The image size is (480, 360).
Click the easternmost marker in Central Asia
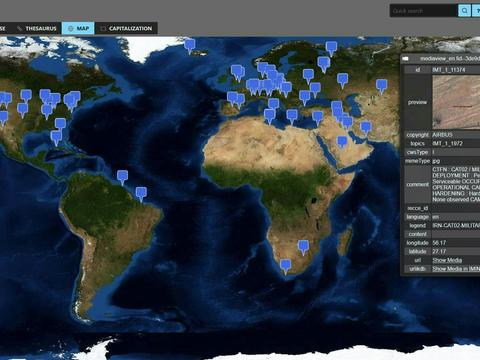point(382,86)
